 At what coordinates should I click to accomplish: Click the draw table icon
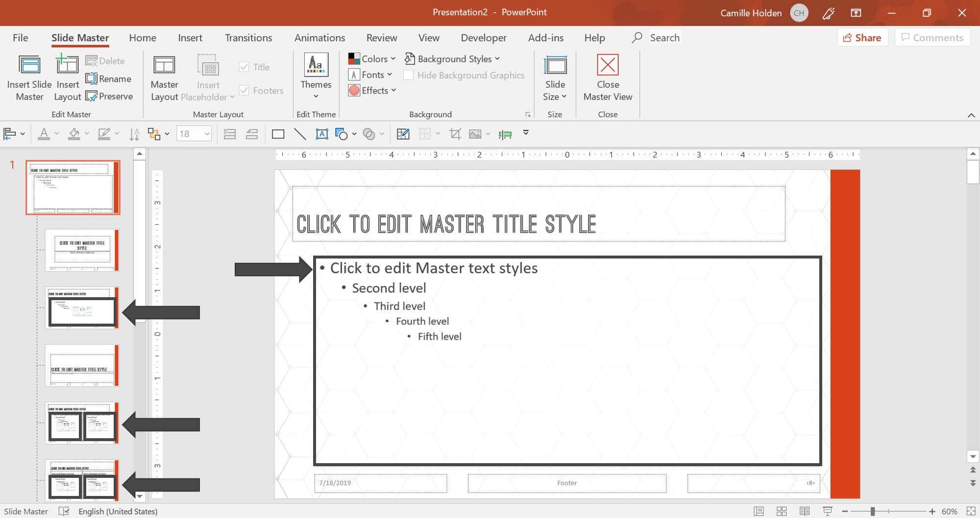click(403, 134)
